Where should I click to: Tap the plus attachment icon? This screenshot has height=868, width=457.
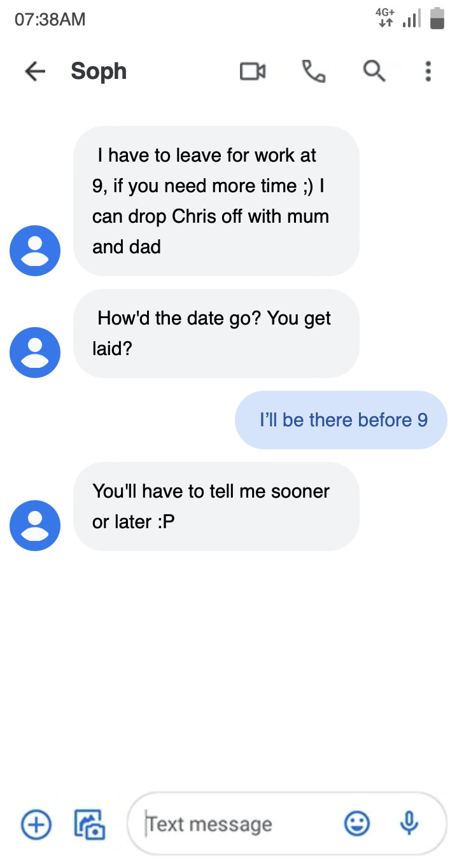point(36,825)
